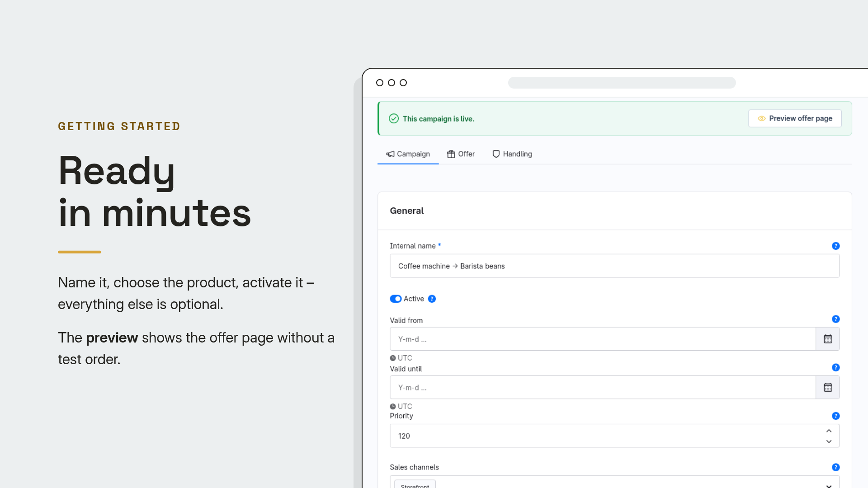Click the eye icon in Preview button
The height and width of the screenshot is (488, 868).
tap(761, 118)
